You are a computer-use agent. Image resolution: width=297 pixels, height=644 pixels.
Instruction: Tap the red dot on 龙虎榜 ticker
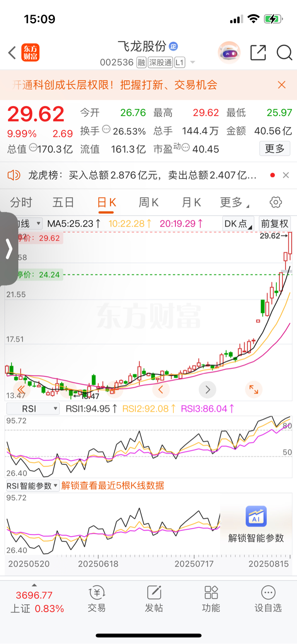272,175
